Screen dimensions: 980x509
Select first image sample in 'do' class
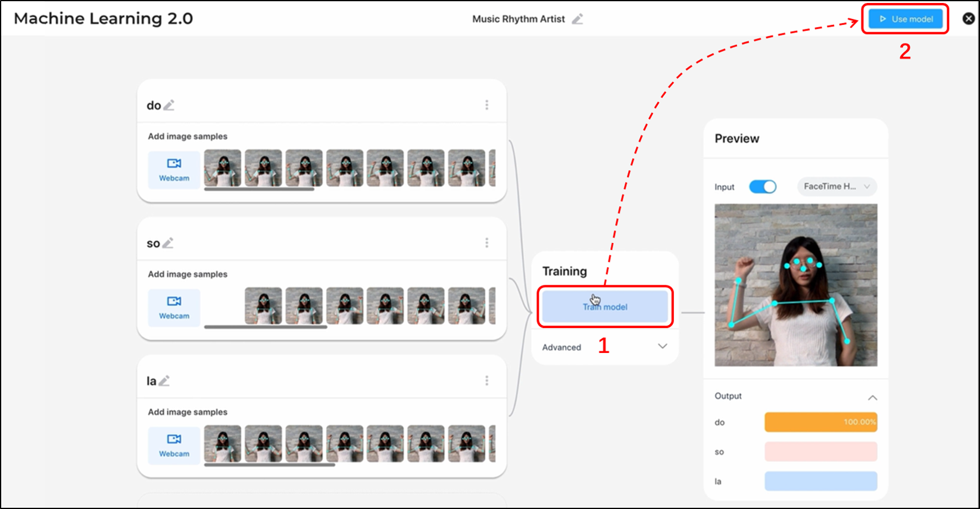point(223,168)
